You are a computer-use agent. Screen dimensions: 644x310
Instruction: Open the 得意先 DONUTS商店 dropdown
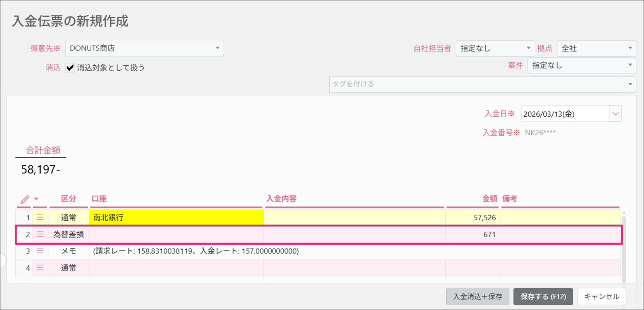pyautogui.click(x=144, y=48)
